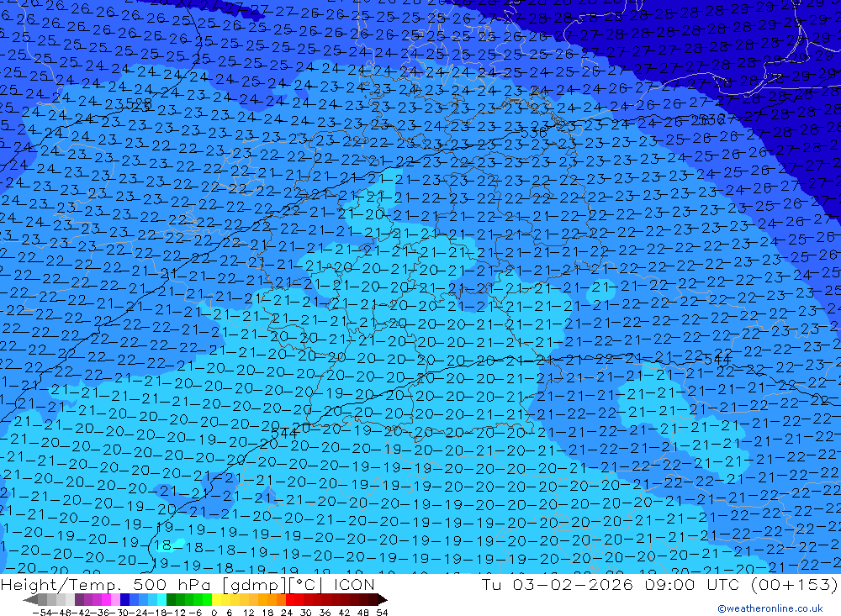Pick the yellow 0 degree legend swatch

217,600
